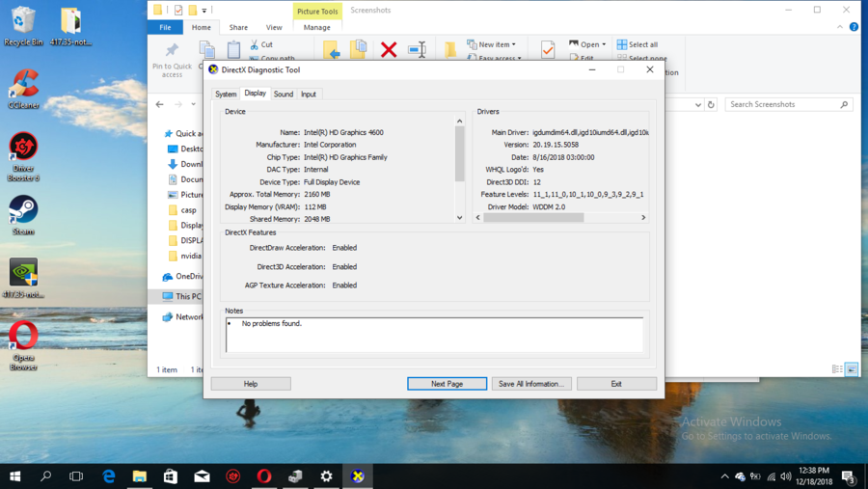Open Quick Access Toolbar customize dropdown
The width and height of the screenshot is (868, 489).
coord(203,10)
